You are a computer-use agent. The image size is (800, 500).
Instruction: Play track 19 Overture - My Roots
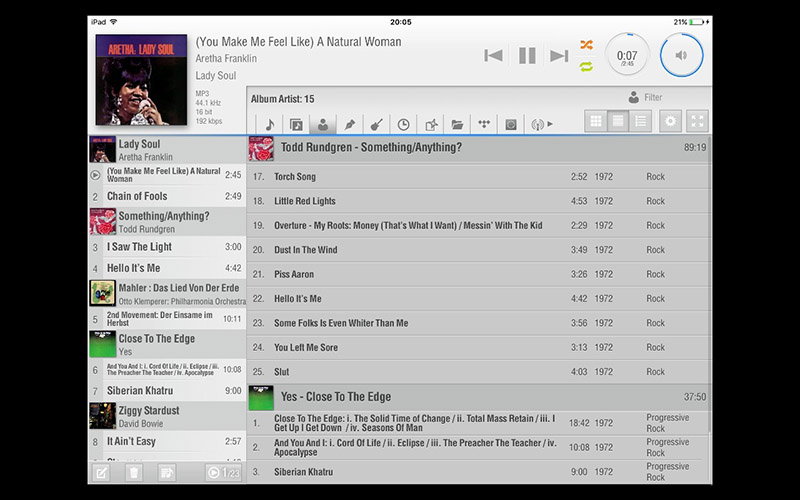pos(479,226)
